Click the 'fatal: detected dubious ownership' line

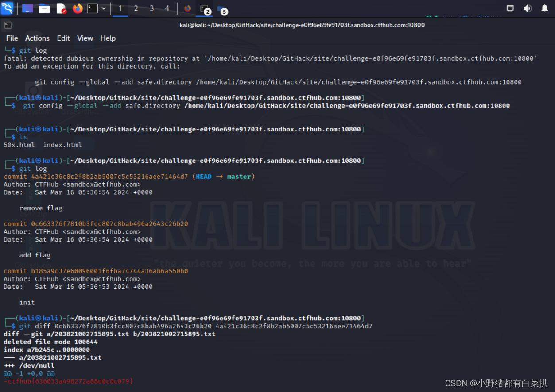270,58
